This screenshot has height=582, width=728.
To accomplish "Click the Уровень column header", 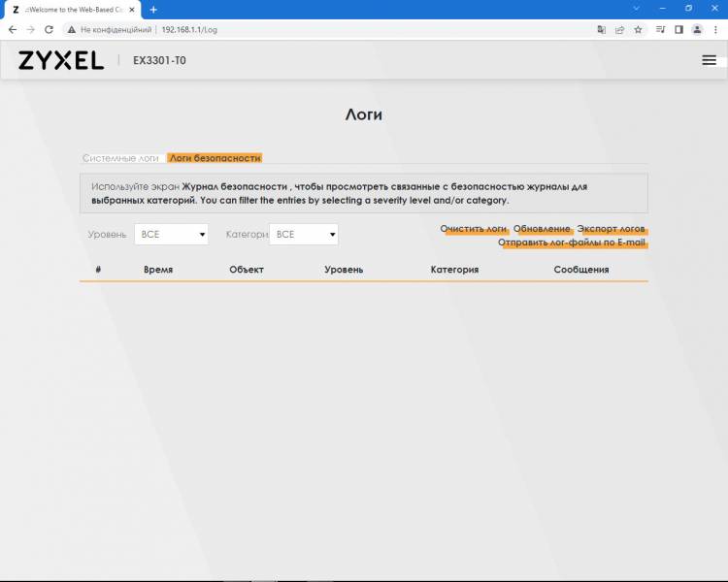I will point(344,270).
